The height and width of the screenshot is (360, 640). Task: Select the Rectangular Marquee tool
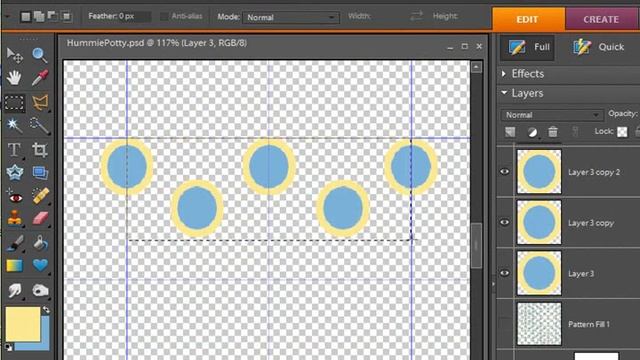(15, 102)
